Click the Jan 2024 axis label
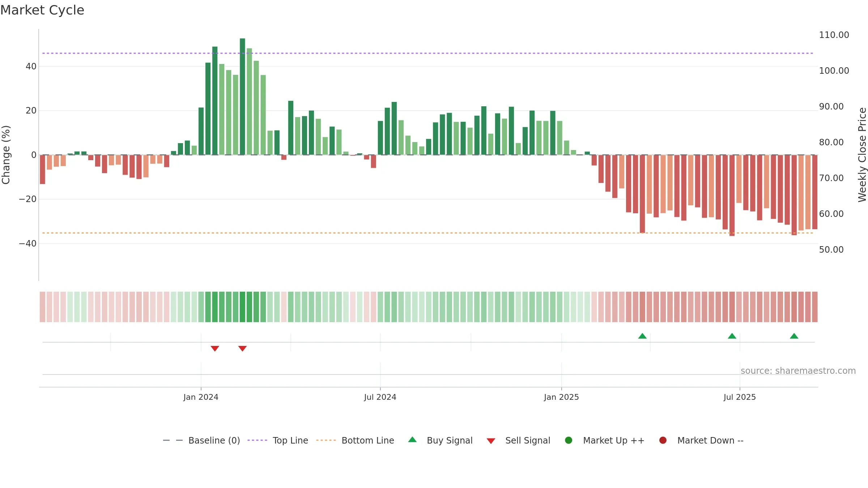The height and width of the screenshot is (488, 868). pyautogui.click(x=201, y=397)
